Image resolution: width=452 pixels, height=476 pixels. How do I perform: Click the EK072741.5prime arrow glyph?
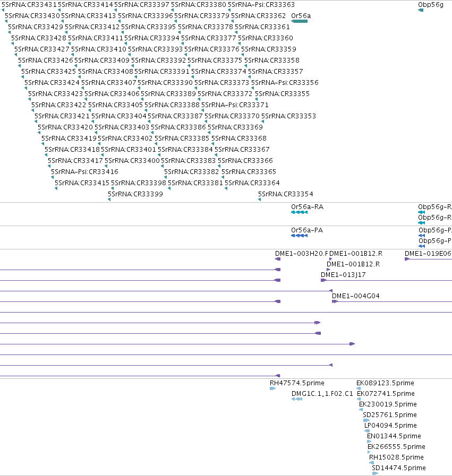point(359,399)
